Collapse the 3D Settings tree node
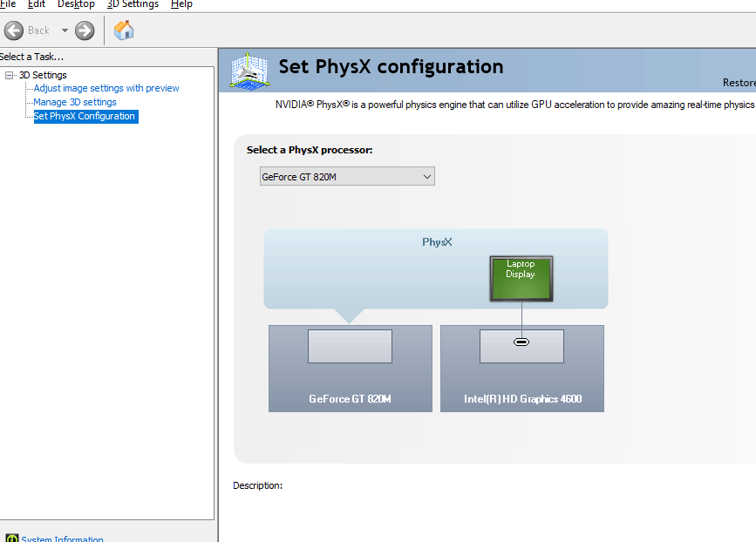Image resolution: width=756 pixels, height=542 pixels. (x=9, y=75)
